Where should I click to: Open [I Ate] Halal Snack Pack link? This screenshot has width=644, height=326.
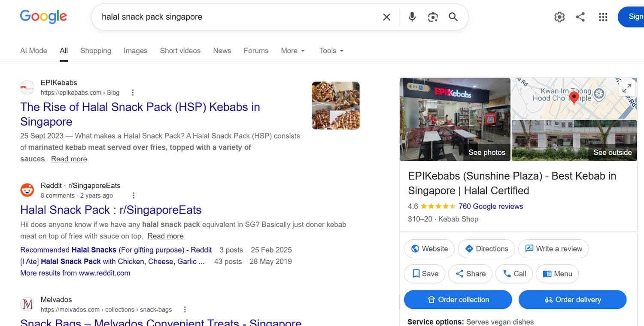coord(112,261)
